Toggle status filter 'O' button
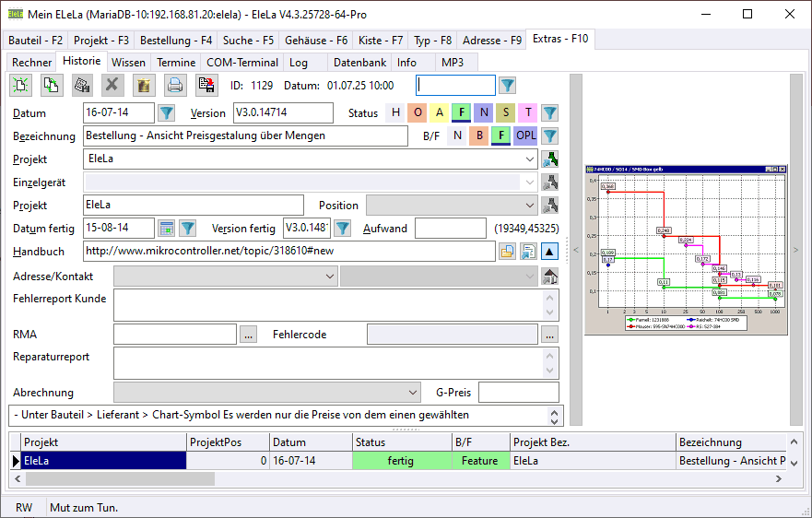812x518 pixels. pyautogui.click(x=418, y=113)
